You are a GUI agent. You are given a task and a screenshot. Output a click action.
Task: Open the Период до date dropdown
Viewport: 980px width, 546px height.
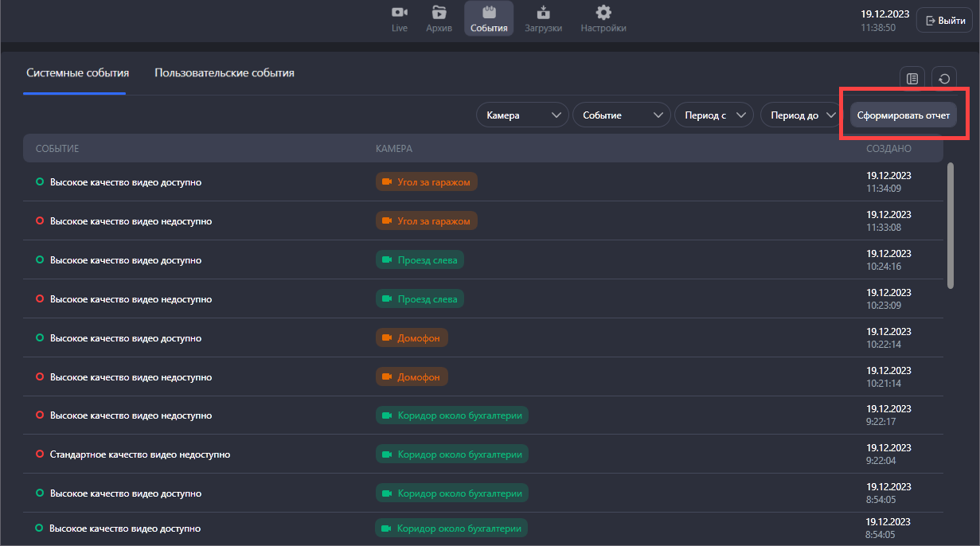point(800,115)
